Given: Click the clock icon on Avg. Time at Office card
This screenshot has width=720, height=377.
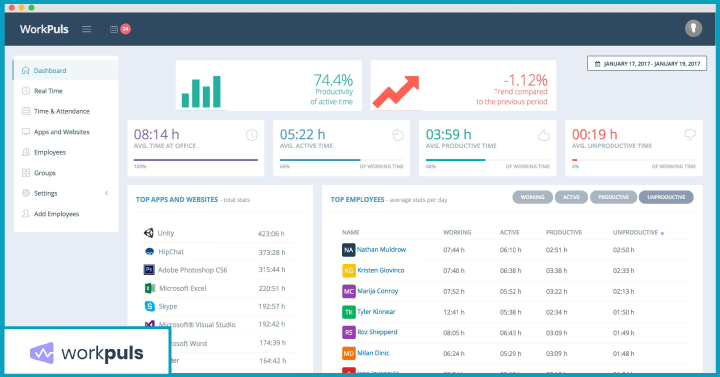Looking at the screenshot, I should [252, 135].
